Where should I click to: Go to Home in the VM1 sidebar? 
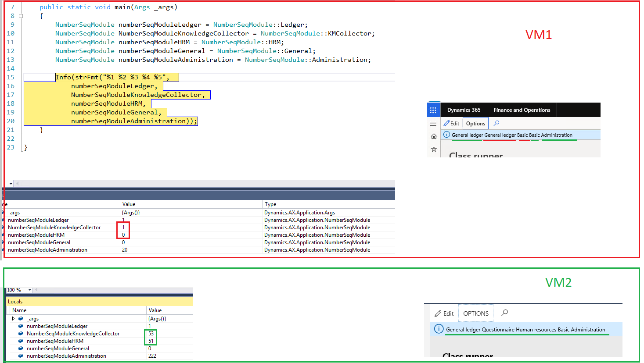(434, 136)
